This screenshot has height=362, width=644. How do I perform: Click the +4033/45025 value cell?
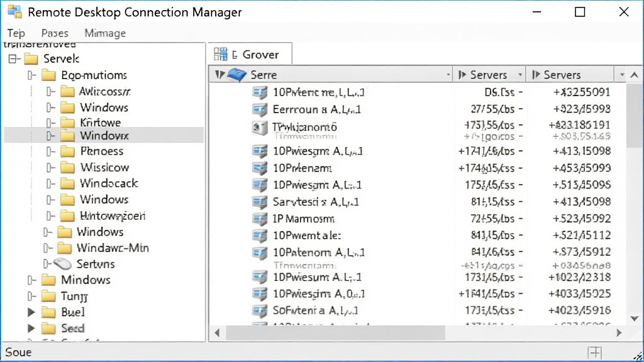pyautogui.click(x=579, y=294)
